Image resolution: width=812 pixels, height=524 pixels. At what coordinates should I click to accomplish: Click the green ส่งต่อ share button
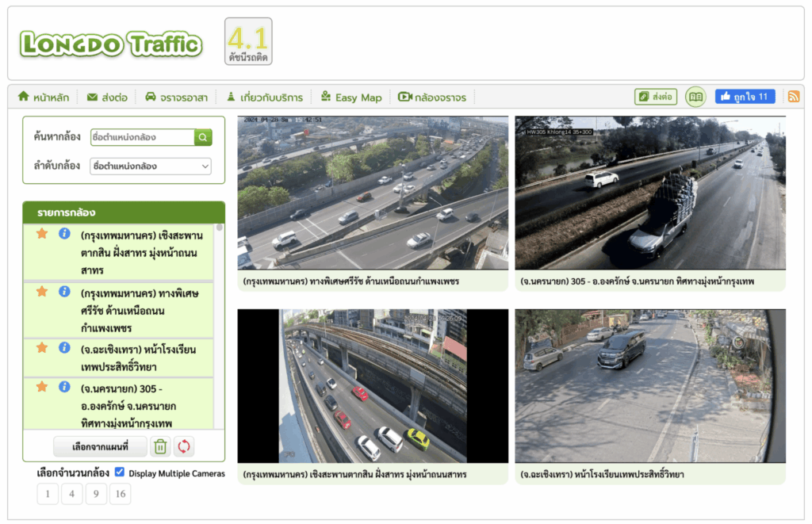656,97
